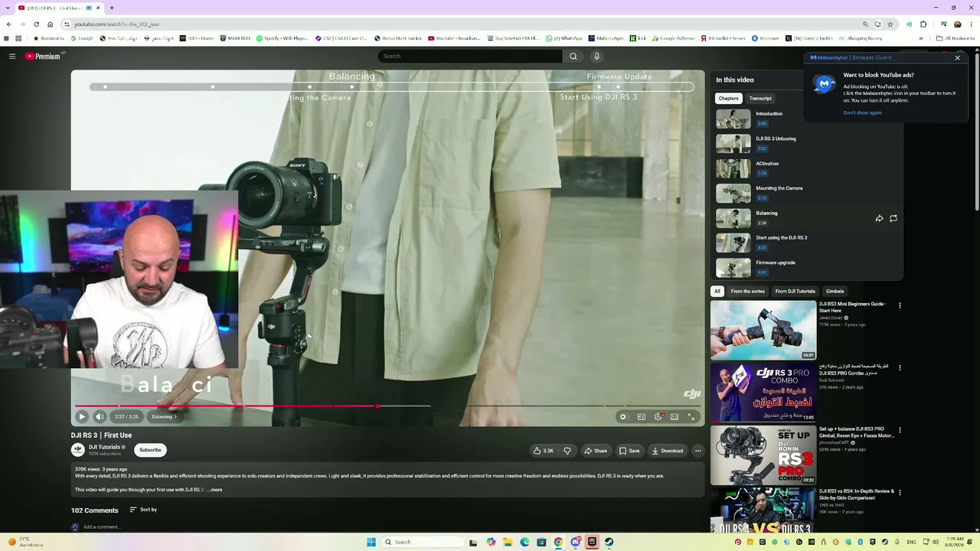Go back in browser history
Image resolution: width=980 pixels, height=551 pixels.
coord(8,24)
